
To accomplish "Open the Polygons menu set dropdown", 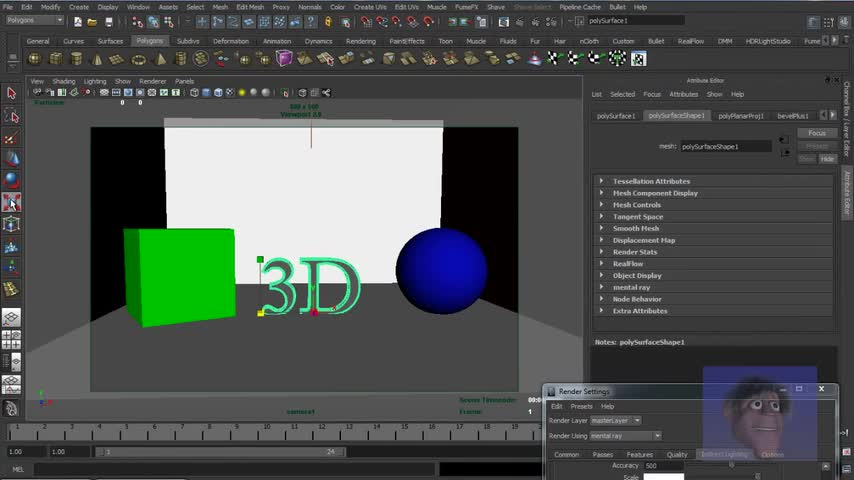I will (x=35, y=20).
